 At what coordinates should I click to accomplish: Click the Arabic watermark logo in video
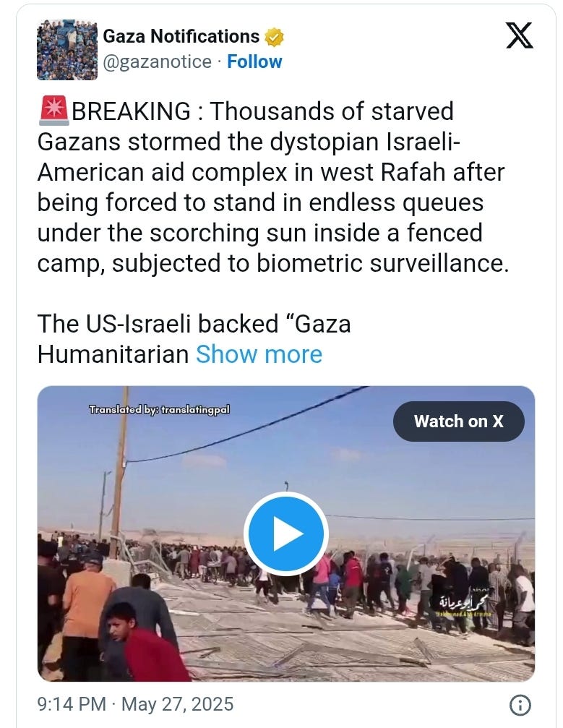[x=463, y=604]
